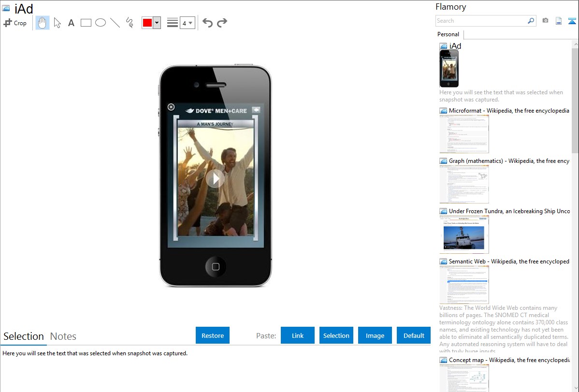Click the main iPhone snapshot image
The image size is (579, 392).
tap(216, 176)
